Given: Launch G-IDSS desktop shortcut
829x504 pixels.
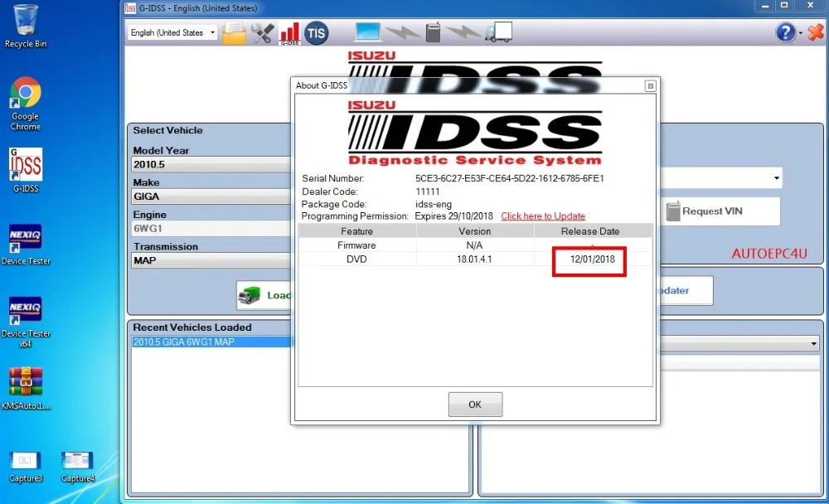Looking at the screenshot, I should (26, 170).
